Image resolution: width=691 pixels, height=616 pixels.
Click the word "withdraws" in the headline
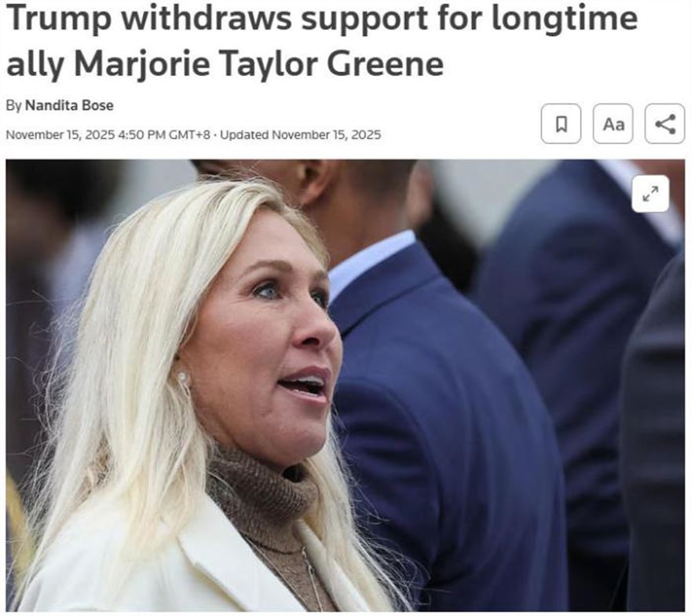coord(207,17)
